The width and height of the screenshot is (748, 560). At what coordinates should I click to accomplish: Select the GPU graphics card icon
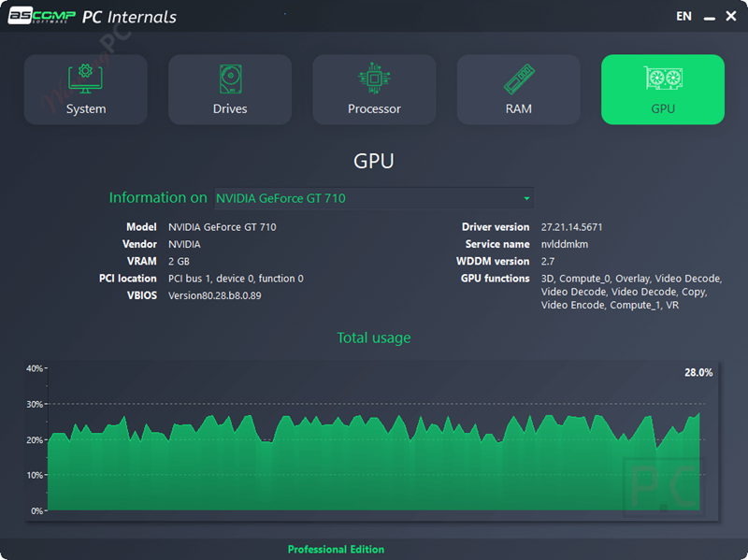pyautogui.click(x=663, y=78)
